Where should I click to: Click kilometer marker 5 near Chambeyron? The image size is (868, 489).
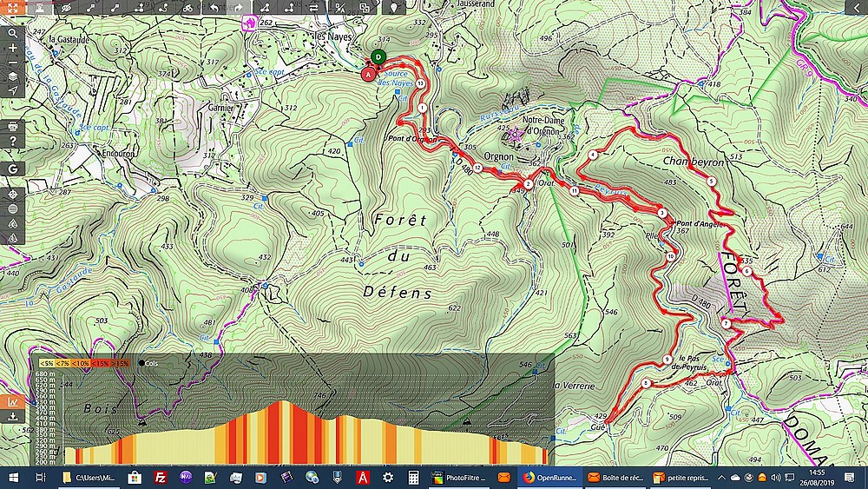pyautogui.click(x=712, y=181)
